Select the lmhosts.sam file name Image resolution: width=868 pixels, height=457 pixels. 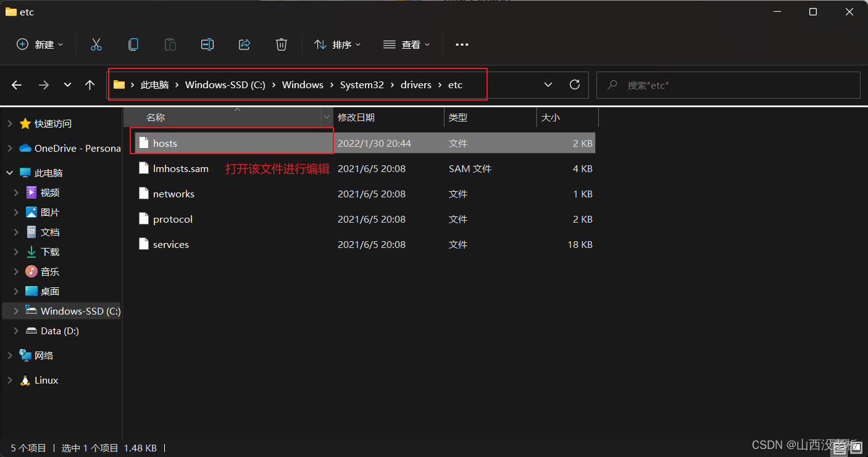pyautogui.click(x=181, y=168)
